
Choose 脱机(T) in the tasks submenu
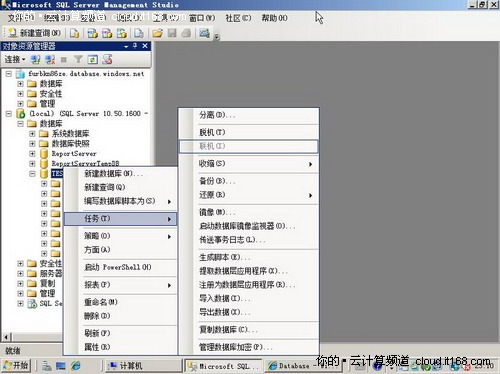point(249,132)
